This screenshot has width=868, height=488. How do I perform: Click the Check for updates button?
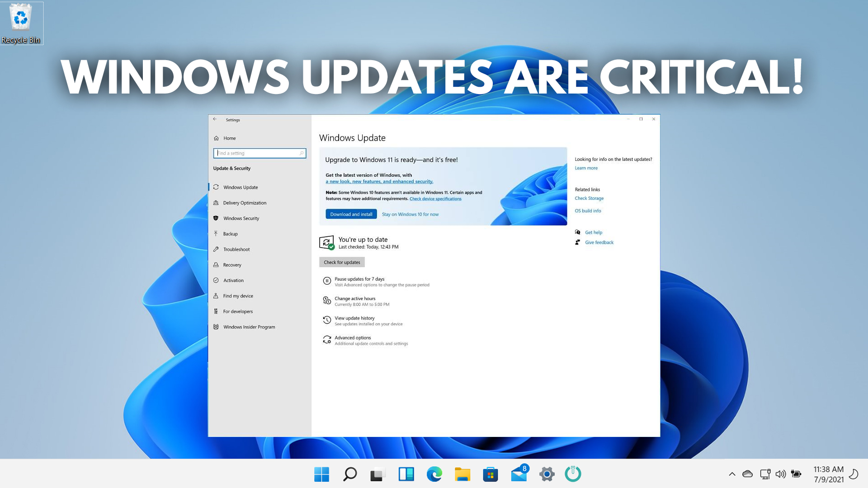coord(342,262)
